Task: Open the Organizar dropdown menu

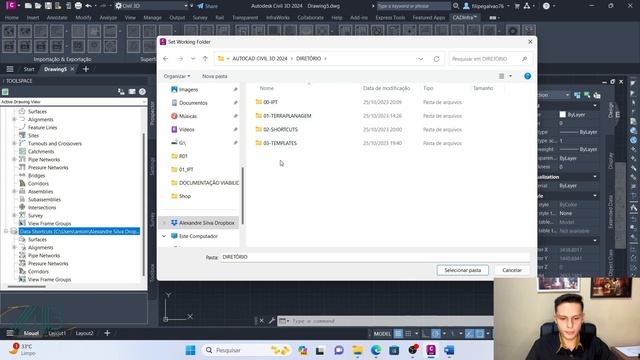Action: click(177, 76)
